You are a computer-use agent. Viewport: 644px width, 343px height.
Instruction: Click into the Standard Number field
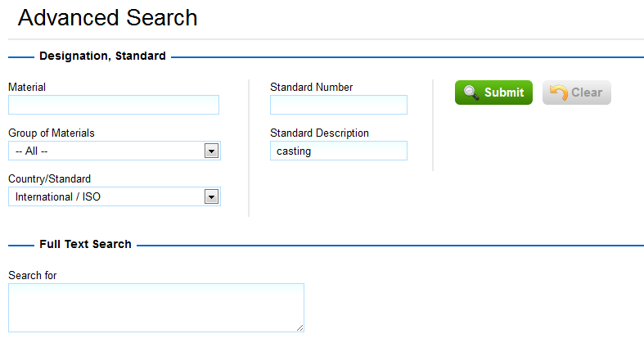338,105
